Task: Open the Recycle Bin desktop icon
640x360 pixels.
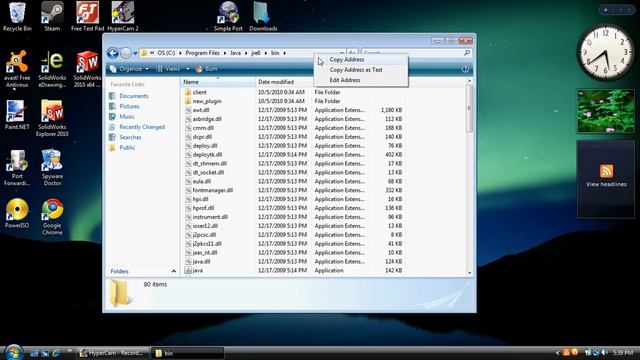Action: [17, 16]
